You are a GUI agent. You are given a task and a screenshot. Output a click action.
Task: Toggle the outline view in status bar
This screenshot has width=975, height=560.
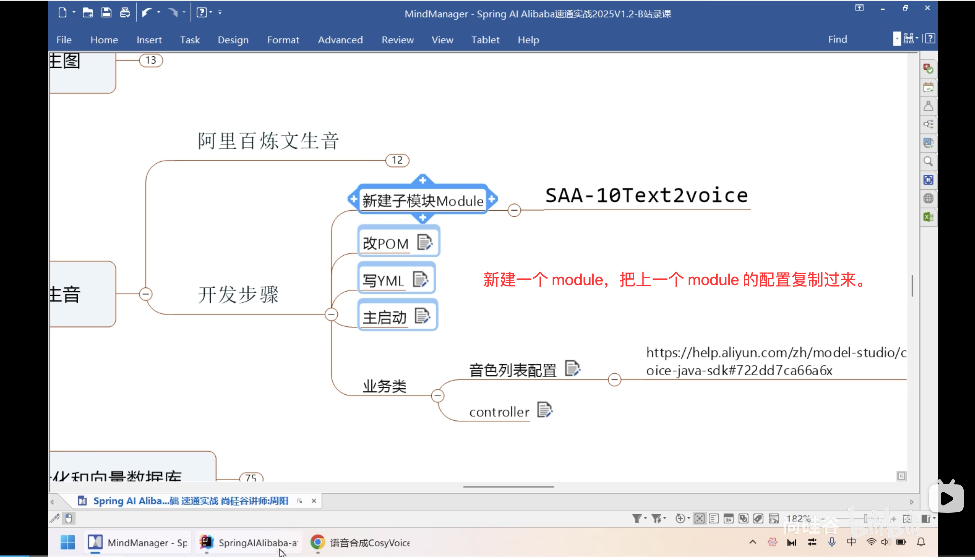point(714,519)
